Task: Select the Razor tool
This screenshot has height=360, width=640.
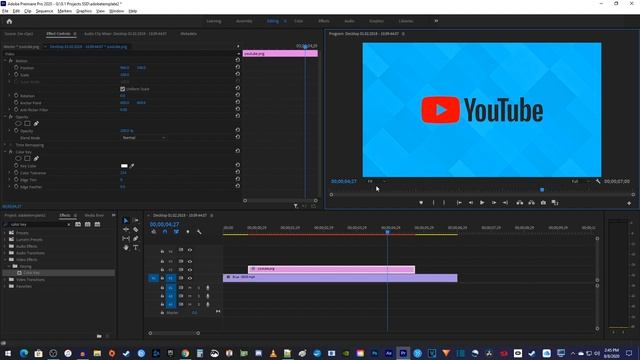Action: [x=136, y=230]
